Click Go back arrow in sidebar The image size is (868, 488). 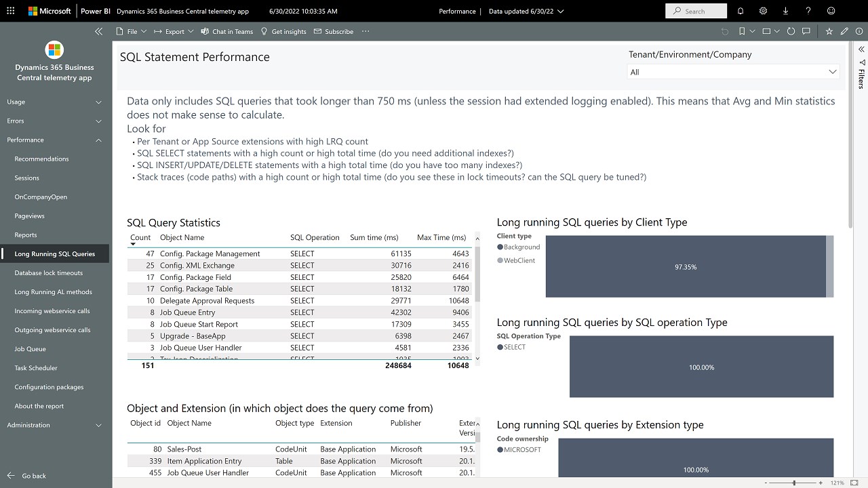point(12,476)
